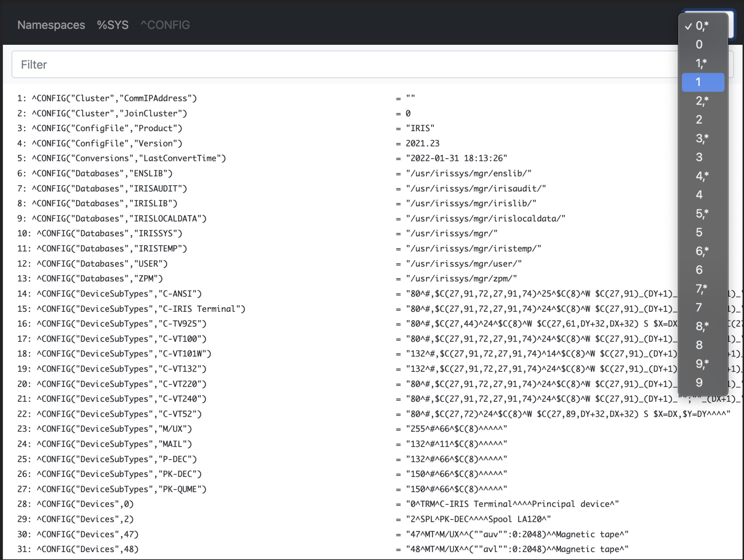Viewport: 744px width, 560px height.
Task: Open the Namespaces link in header
Action: (51, 25)
